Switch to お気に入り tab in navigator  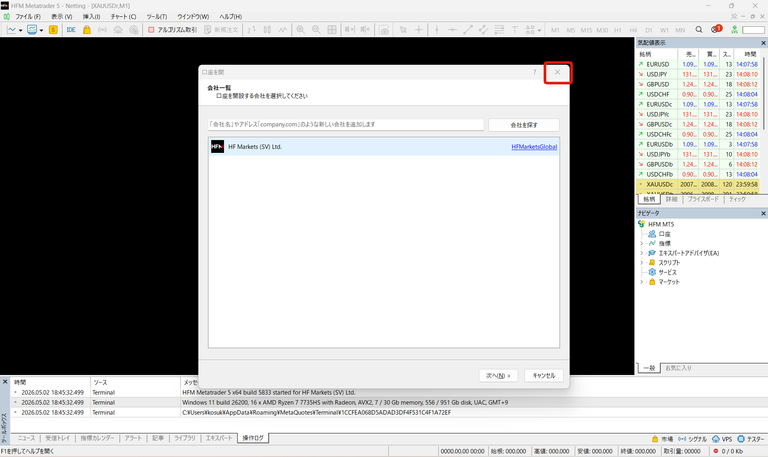tap(678, 368)
